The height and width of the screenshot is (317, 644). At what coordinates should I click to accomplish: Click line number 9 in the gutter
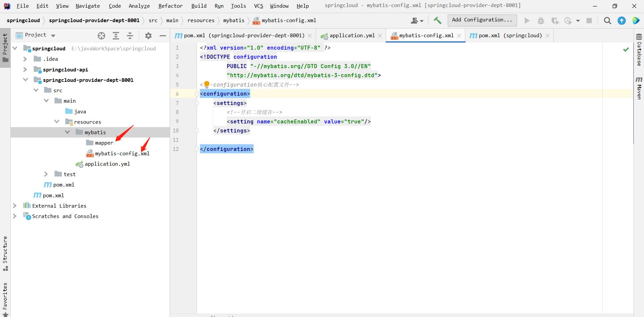pyautogui.click(x=177, y=121)
